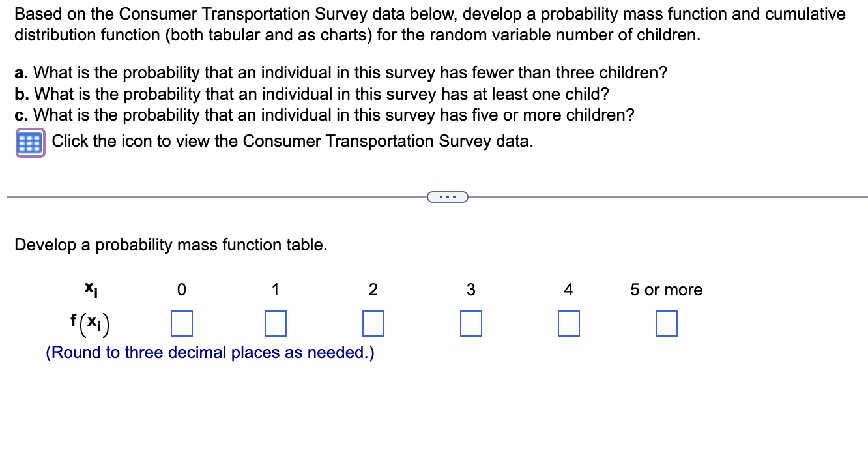The height and width of the screenshot is (450, 868).
Task: Click the f(xi) row label
Action: 89,321
